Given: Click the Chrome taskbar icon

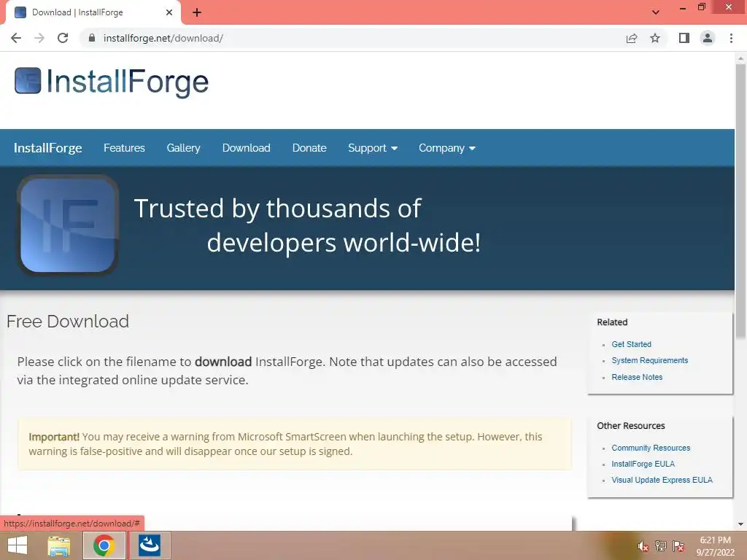Looking at the screenshot, I should coord(104,545).
